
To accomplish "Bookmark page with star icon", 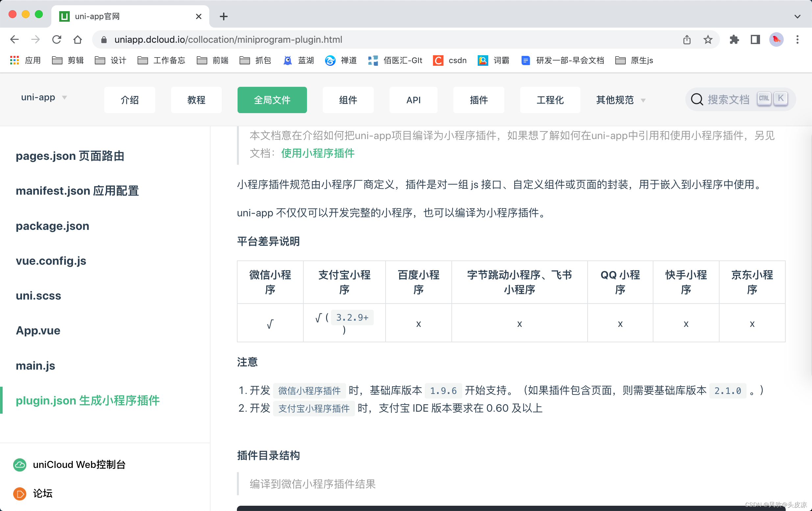I will [708, 39].
